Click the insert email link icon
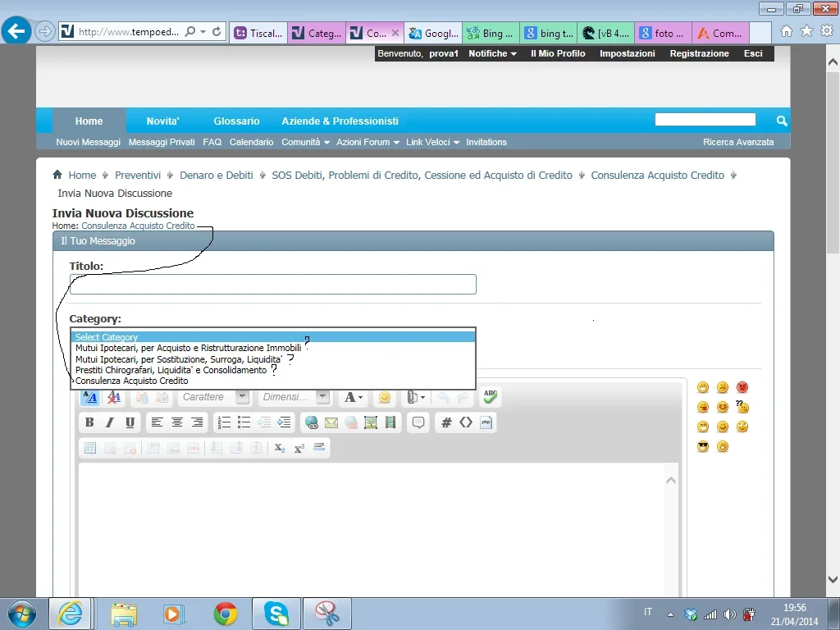 [331, 422]
